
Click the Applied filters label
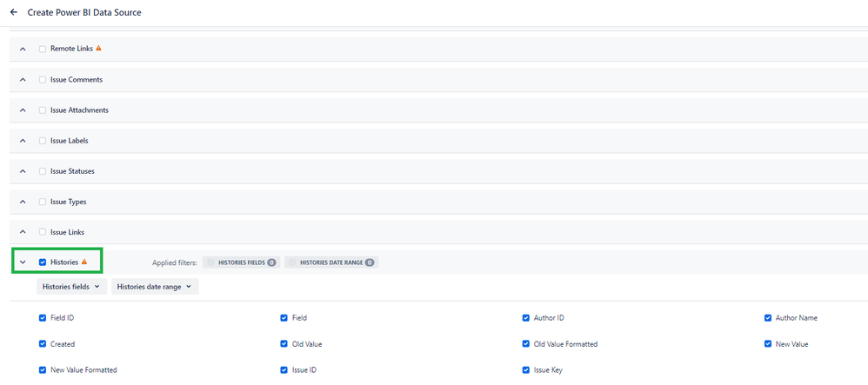coord(175,262)
